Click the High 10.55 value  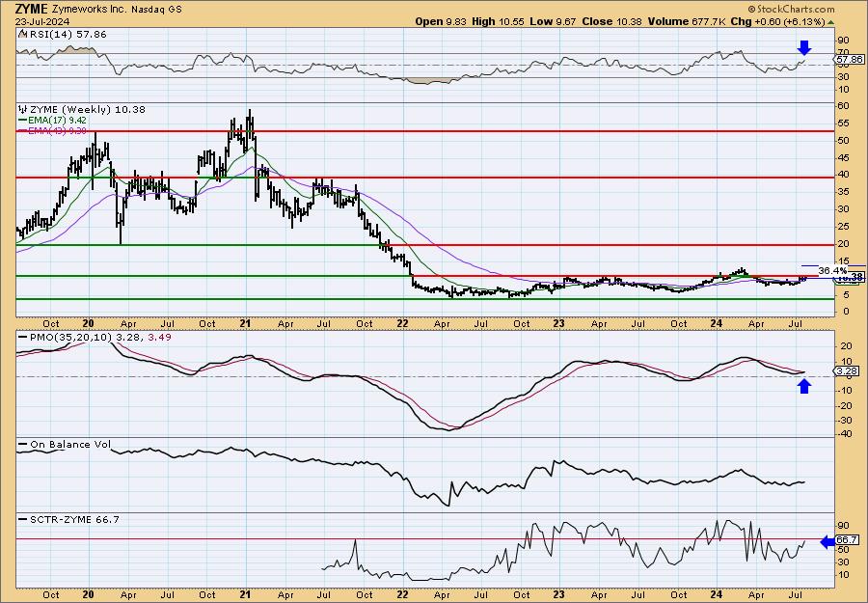pos(497,21)
